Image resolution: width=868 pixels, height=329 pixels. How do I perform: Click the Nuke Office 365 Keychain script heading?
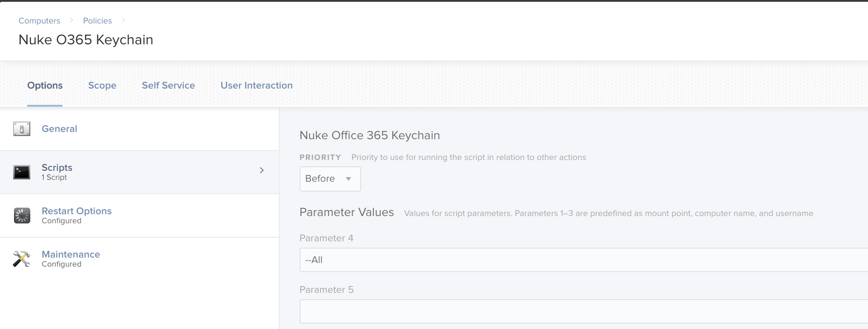370,135
